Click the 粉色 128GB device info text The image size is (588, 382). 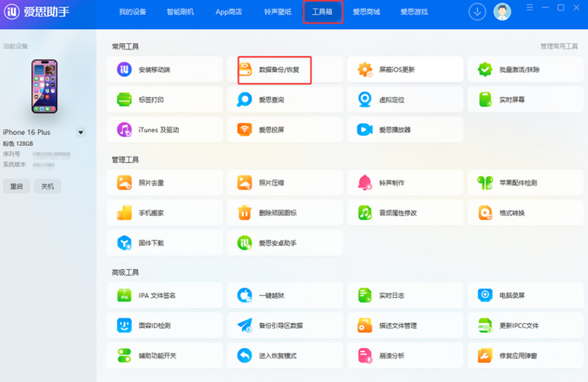pyautogui.click(x=18, y=144)
